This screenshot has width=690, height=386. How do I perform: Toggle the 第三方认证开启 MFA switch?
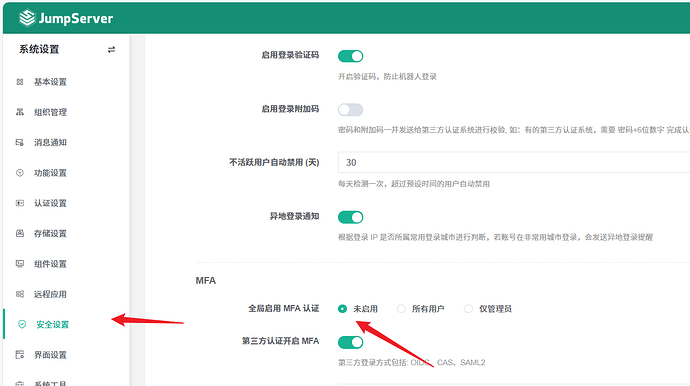pyautogui.click(x=350, y=342)
